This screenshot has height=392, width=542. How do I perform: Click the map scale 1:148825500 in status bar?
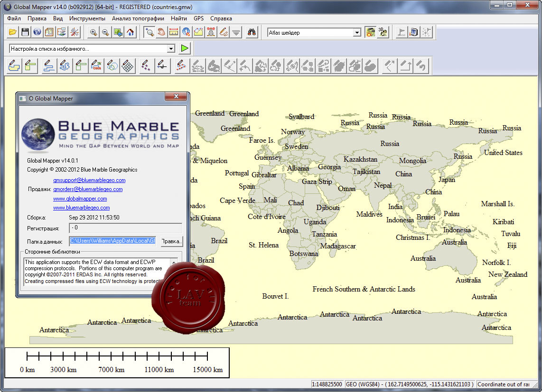click(327, 384)
